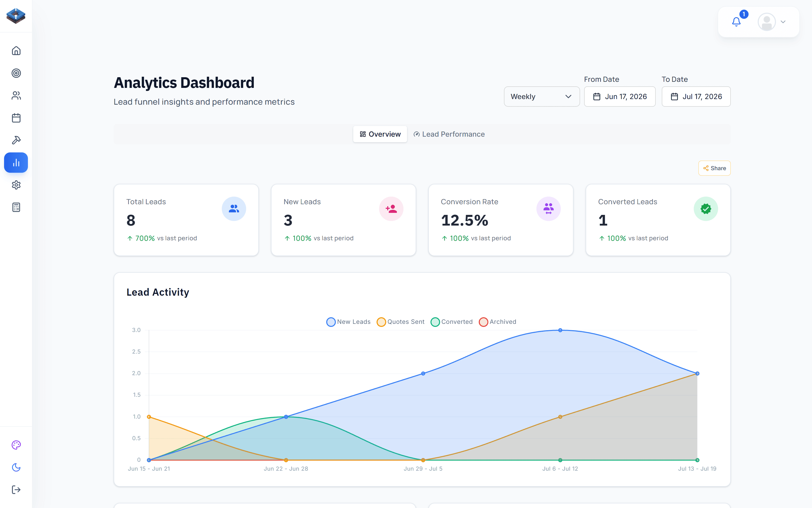This screenshot has height=508, width=812.
Task: Click the user avatar icon
Action: pos(767,22)
